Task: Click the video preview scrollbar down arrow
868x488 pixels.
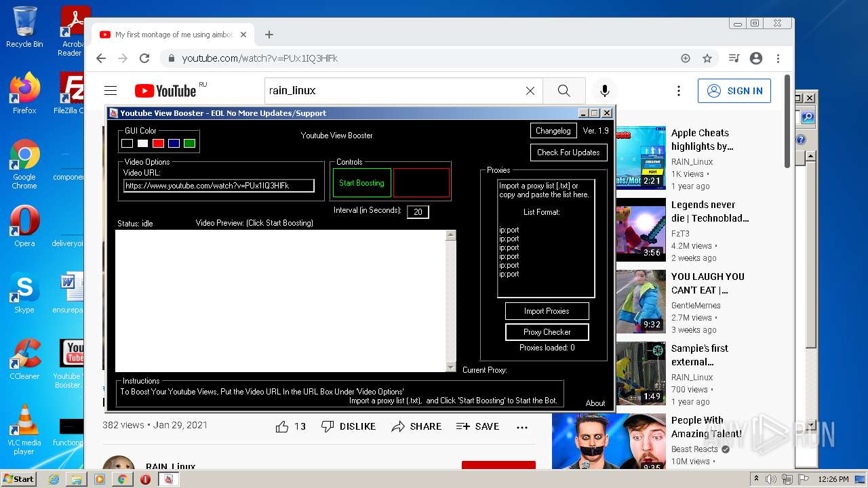Action: coord(451,367)
